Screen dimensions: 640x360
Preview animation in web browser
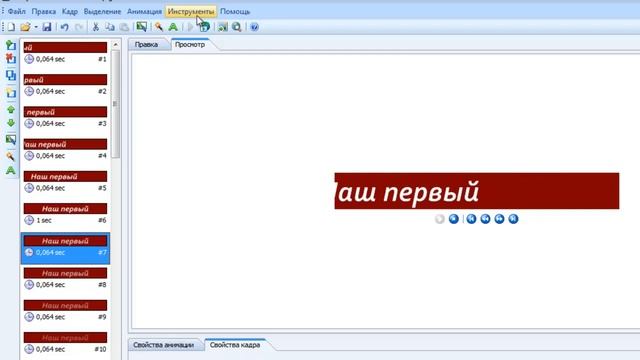[204, 27]
